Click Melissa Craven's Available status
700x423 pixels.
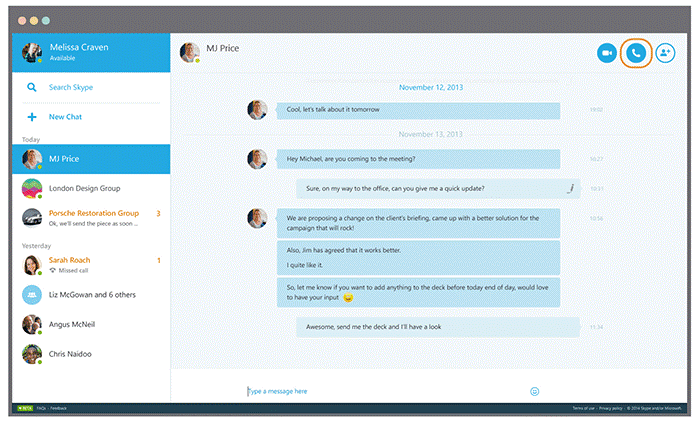[x=62, y=58]
